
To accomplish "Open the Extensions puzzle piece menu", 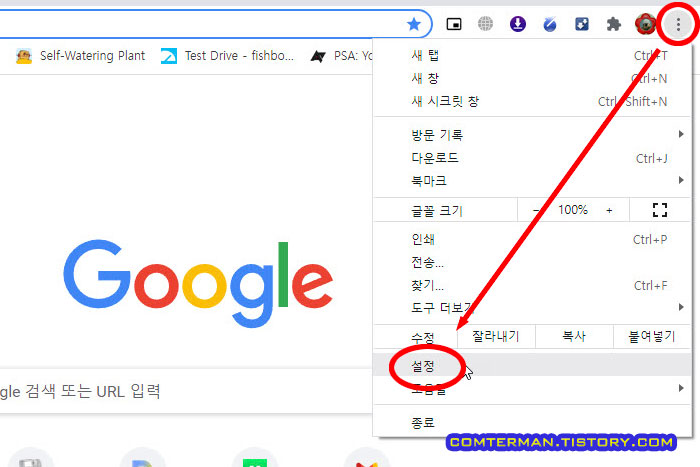I will (614, 24).
